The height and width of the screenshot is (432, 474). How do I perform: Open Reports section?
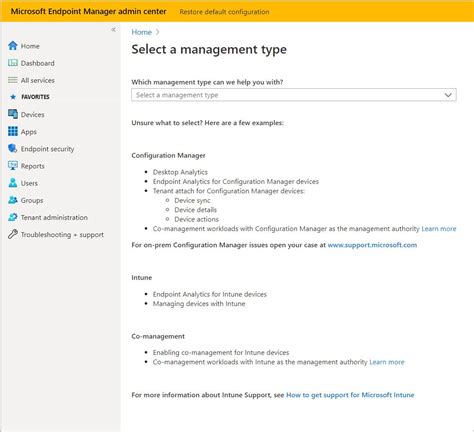(x=33, y=166)
